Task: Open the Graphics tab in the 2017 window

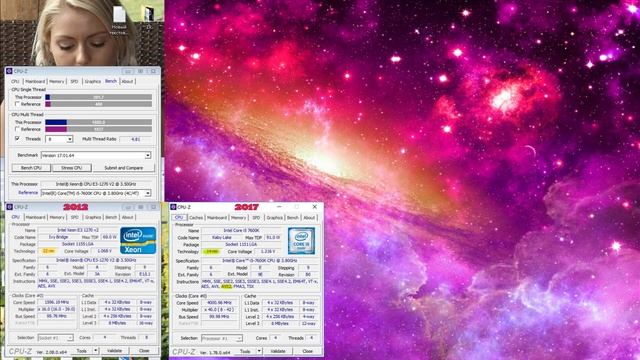Action: coord(275,218)
